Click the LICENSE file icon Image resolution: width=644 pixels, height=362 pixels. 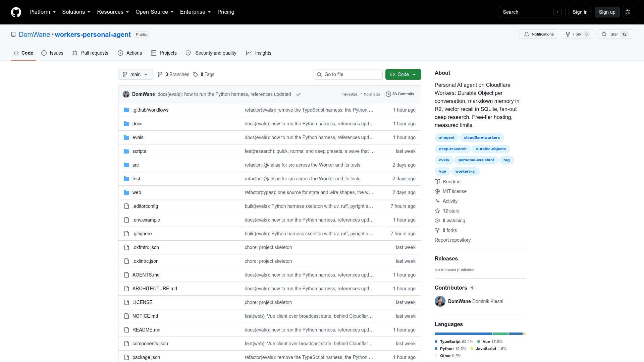126,302
